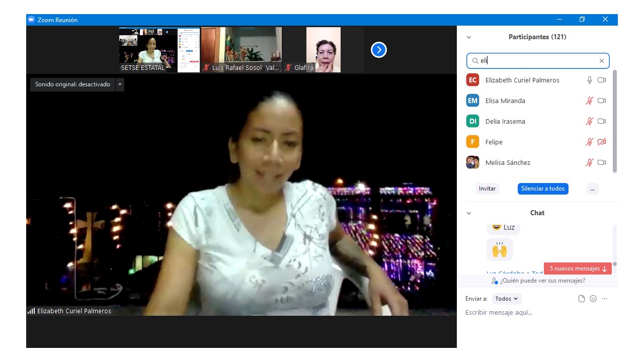Focus the participant search box

coord(538,61)
